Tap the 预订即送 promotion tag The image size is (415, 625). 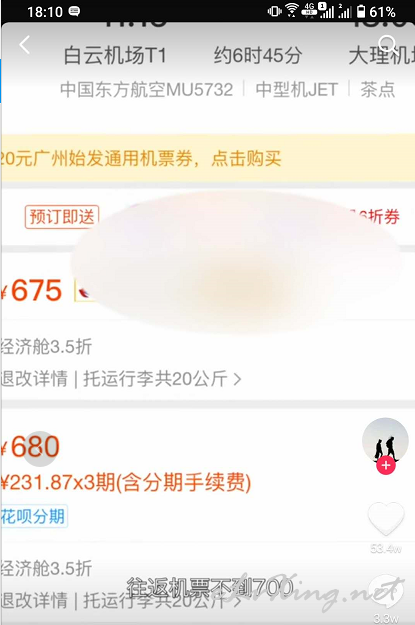62,217
